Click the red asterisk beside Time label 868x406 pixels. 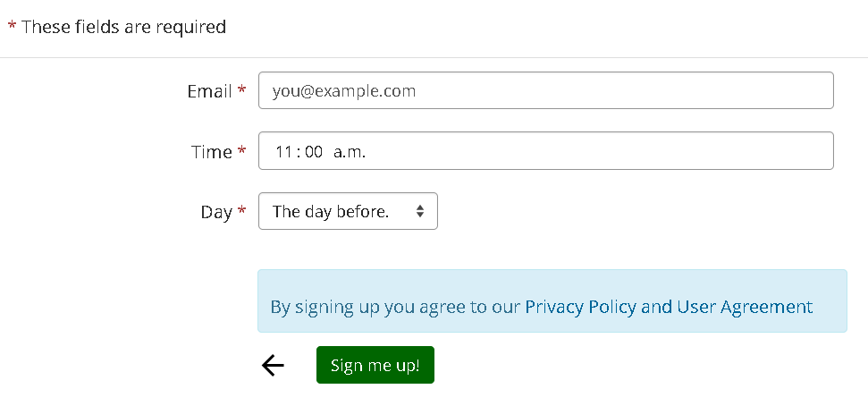point(241,151)
